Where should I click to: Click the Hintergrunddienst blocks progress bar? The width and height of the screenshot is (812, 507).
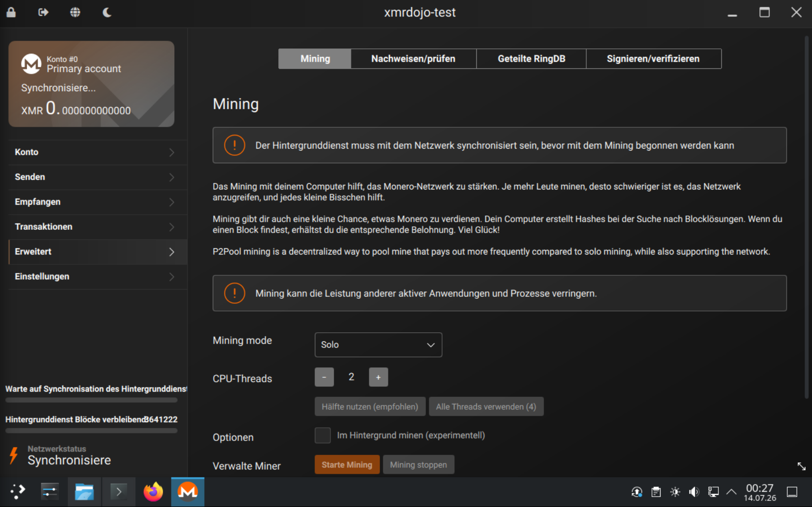91,431
